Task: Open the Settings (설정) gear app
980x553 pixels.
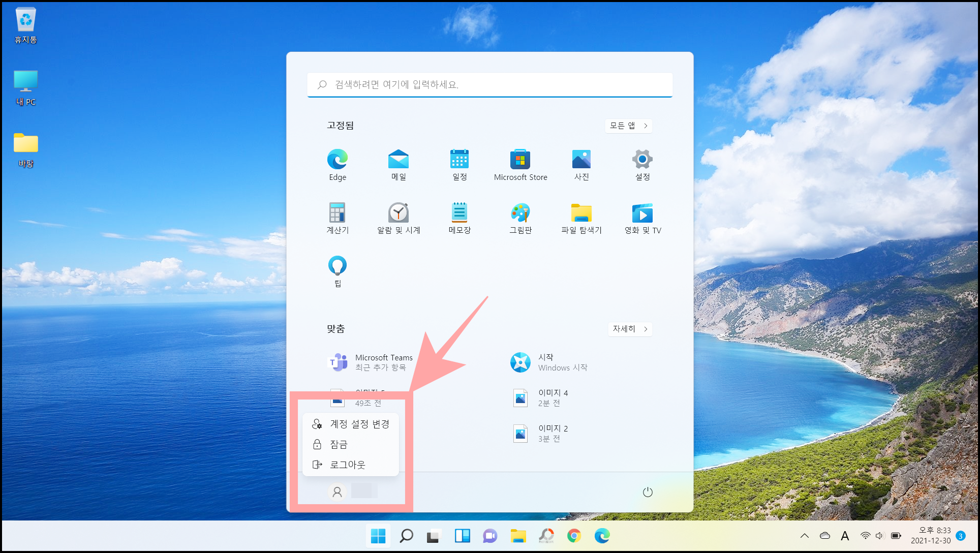Action: [642, 165]
